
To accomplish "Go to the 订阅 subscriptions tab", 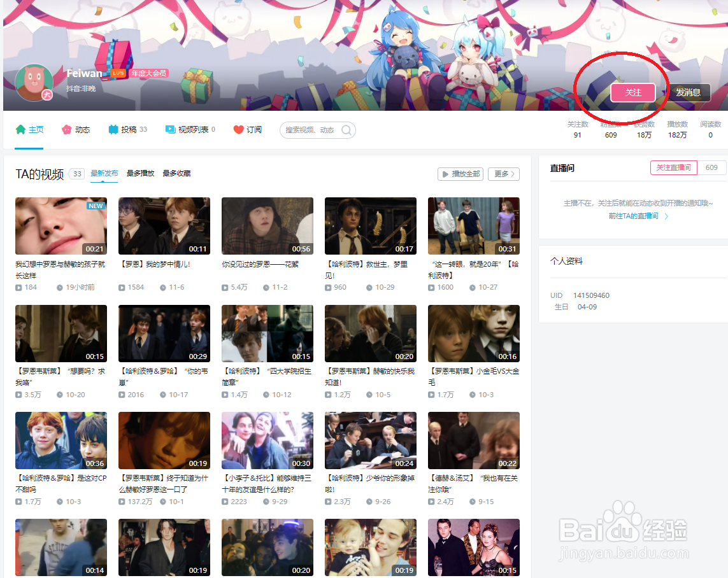I will 248,129.
